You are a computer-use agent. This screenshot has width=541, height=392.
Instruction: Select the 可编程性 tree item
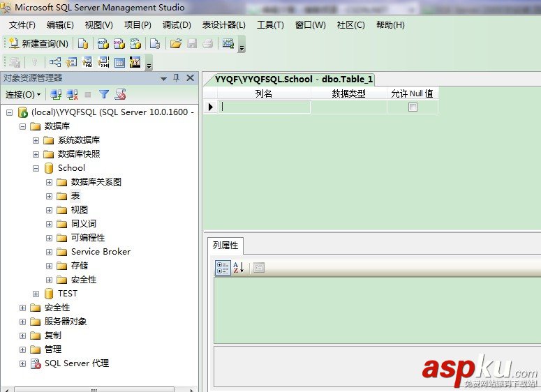click(88, 238)
